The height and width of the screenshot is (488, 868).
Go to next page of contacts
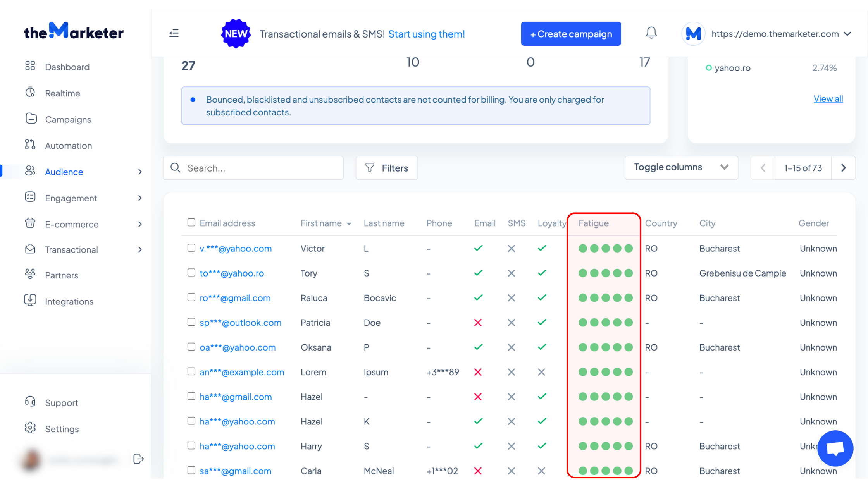(844, 168)
